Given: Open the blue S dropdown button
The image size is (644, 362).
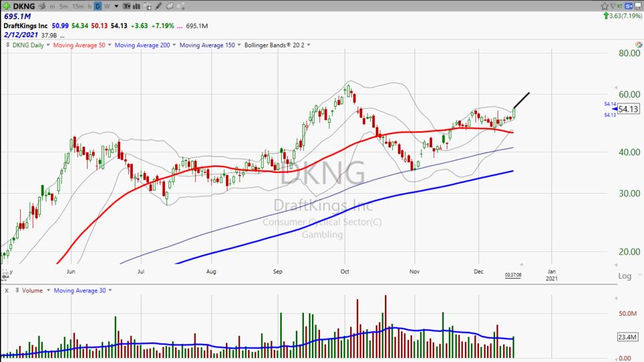Looking at the screenshot, I should click(629, 6).
